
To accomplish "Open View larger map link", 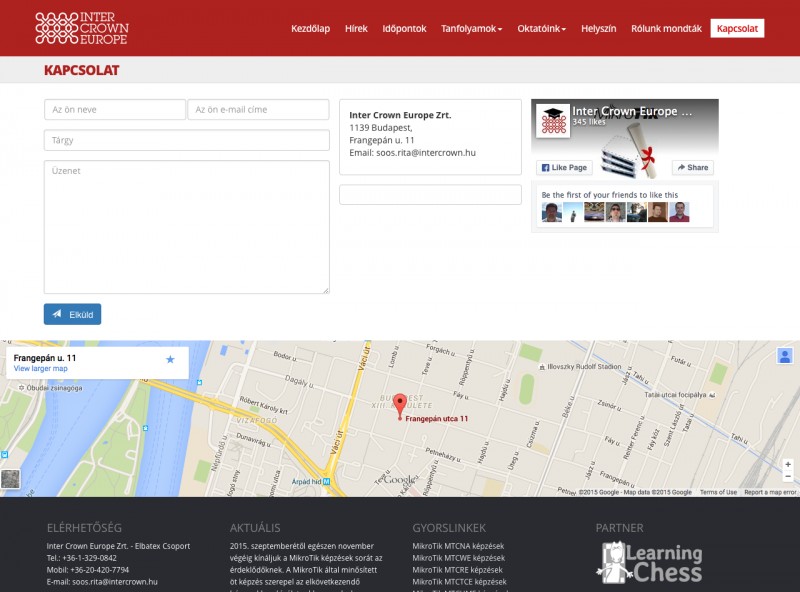I will (x=41, y=369).
